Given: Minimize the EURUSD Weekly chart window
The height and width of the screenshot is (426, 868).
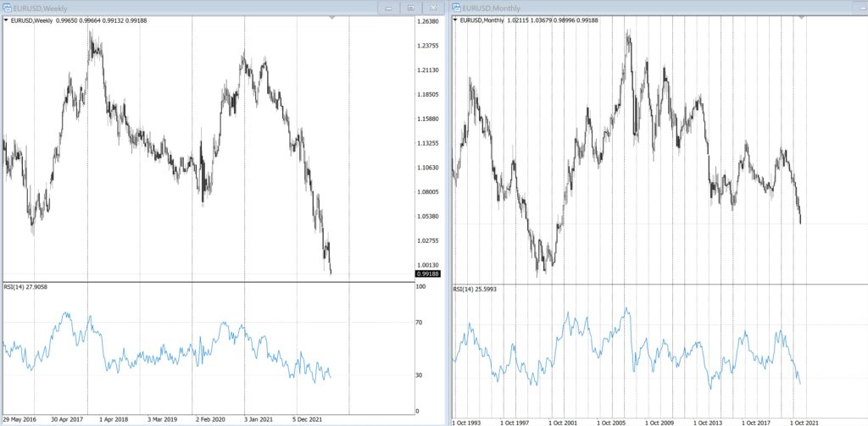Looking at the screenshot, I should [389, 8].
